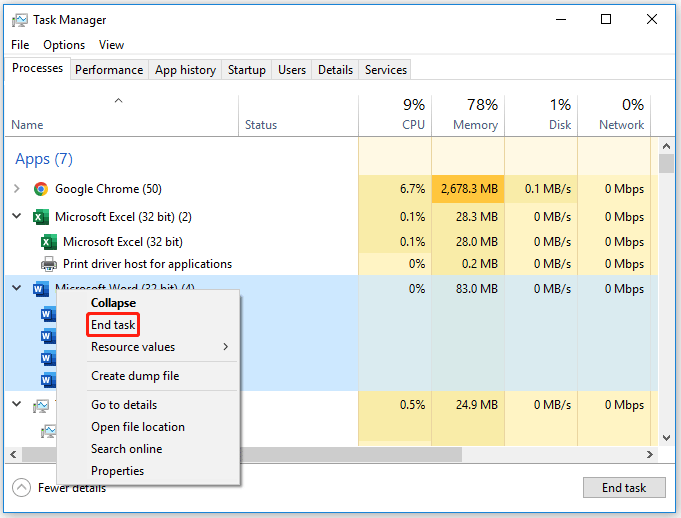Switch to the Startup tab
Viewport: 681px width, 518px height.
pos(247,70)
